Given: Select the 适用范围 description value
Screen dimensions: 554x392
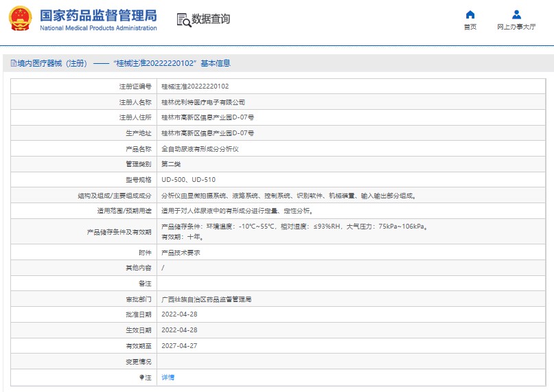Looking at the screenshot, I should point(237,211).
